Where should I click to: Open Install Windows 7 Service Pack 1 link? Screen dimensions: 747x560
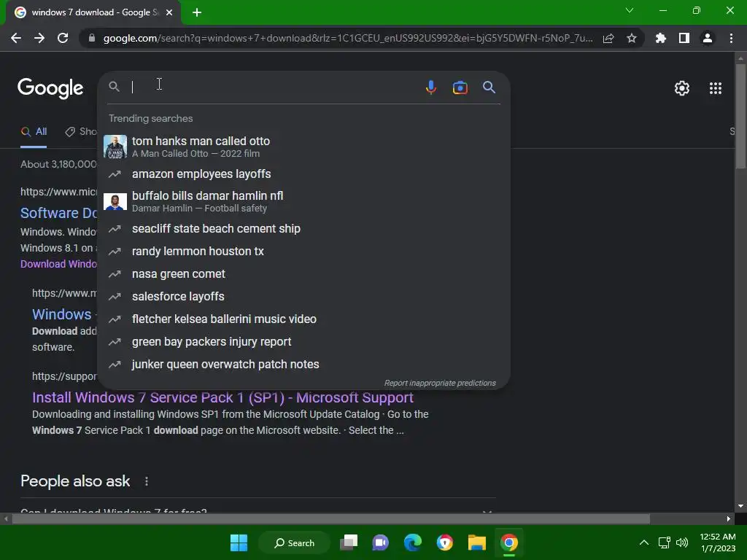[x=222, y=397]
